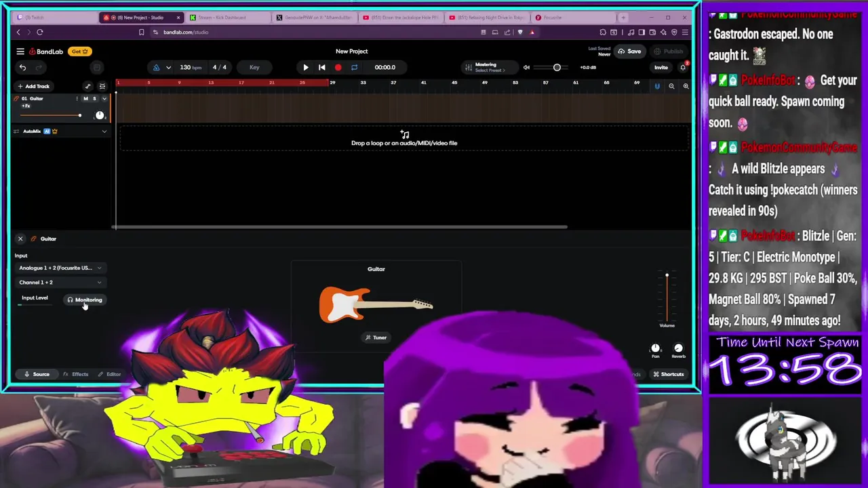Open the notifications bell
The image size is (868, 488).
click(x=683, y=67)
